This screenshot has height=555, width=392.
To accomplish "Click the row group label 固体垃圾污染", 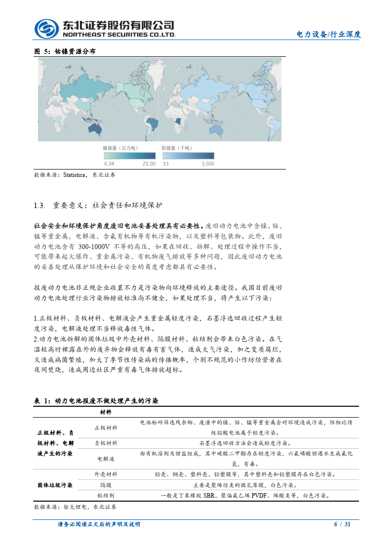I will (55, 485).
